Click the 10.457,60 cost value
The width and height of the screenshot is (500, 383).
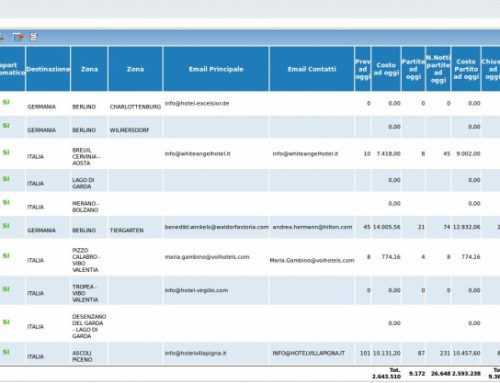coord(467,353)
